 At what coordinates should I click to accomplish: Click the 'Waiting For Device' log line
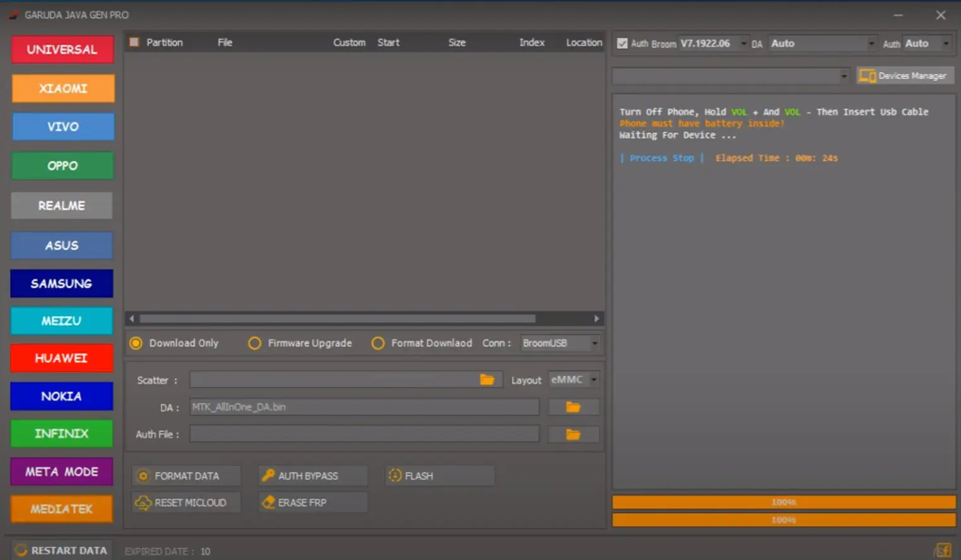[678, 135]
